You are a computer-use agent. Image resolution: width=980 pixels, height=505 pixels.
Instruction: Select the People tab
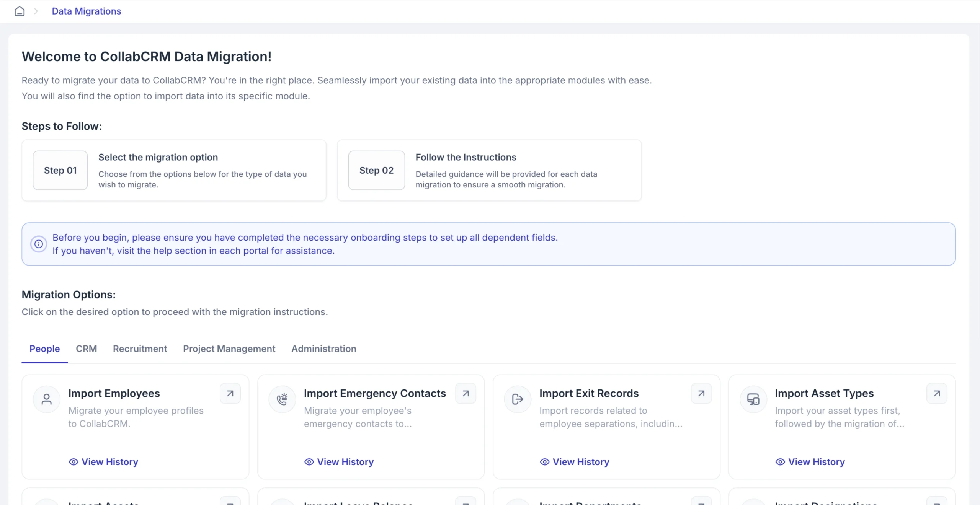point(44,349)
